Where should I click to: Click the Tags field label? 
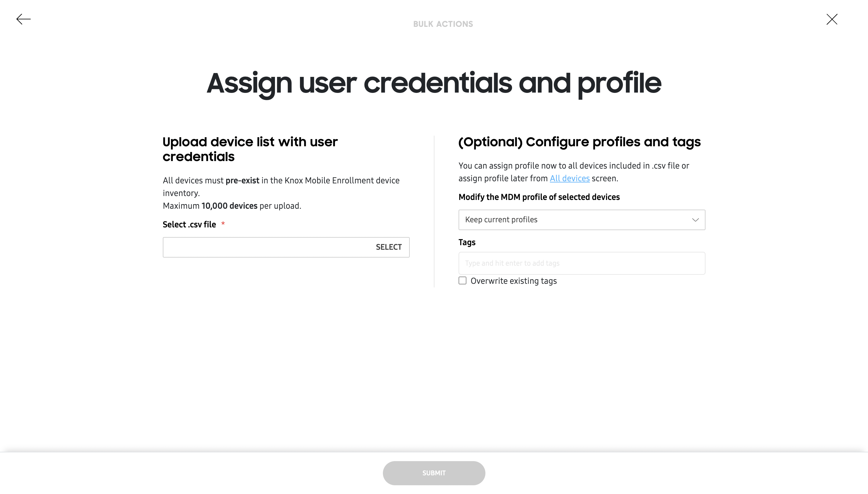click(467, 242)
